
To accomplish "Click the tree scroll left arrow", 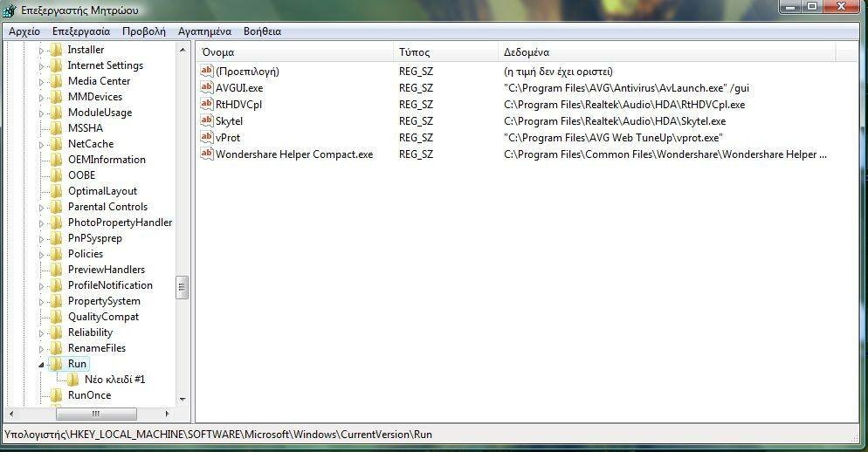I will (x=11, y=414).
